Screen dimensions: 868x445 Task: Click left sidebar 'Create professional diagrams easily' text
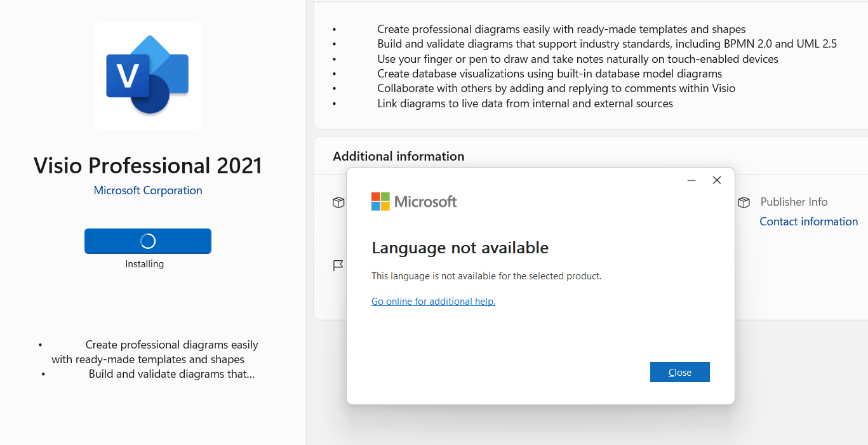click(x=155, y=352)
